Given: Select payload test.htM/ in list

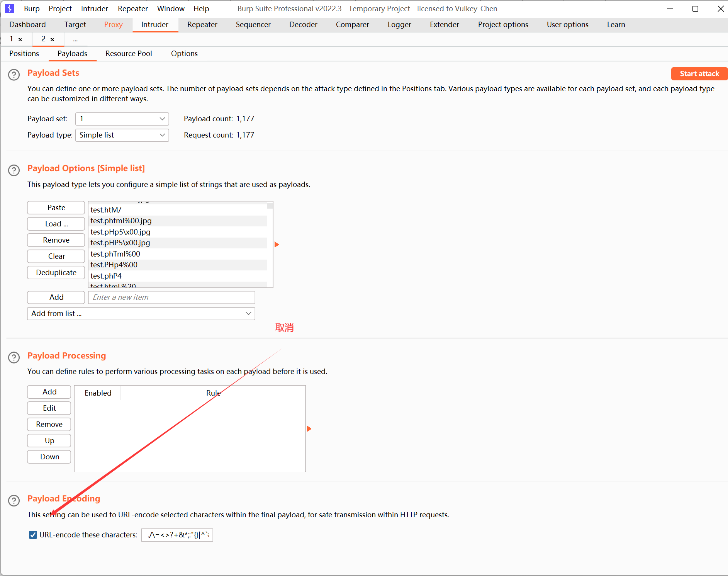Looking at the screenshot, I should pos(178,210).
